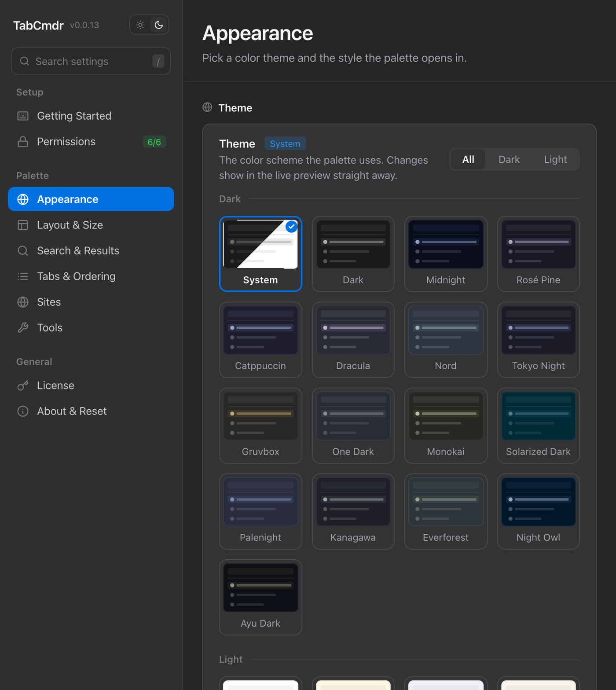Viewport: 616px width, 690px height.
Task: Click the 6/6 permissions badge
Action: coord(154,142)
